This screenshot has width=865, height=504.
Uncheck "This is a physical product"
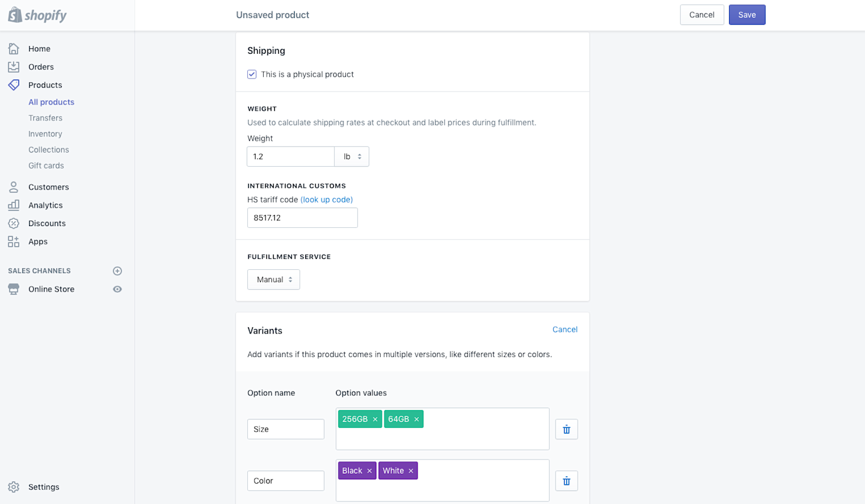252,74
